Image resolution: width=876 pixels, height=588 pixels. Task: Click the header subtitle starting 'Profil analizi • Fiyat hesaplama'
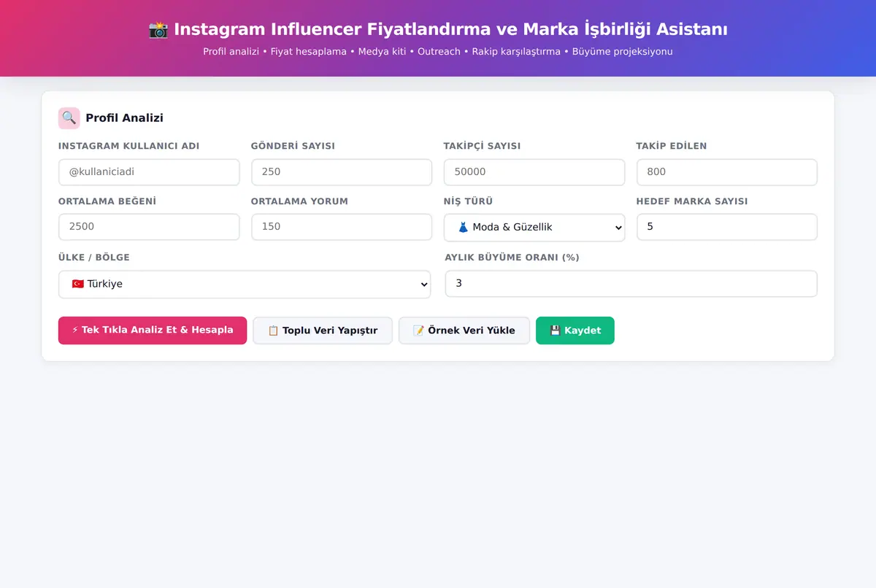438,52
